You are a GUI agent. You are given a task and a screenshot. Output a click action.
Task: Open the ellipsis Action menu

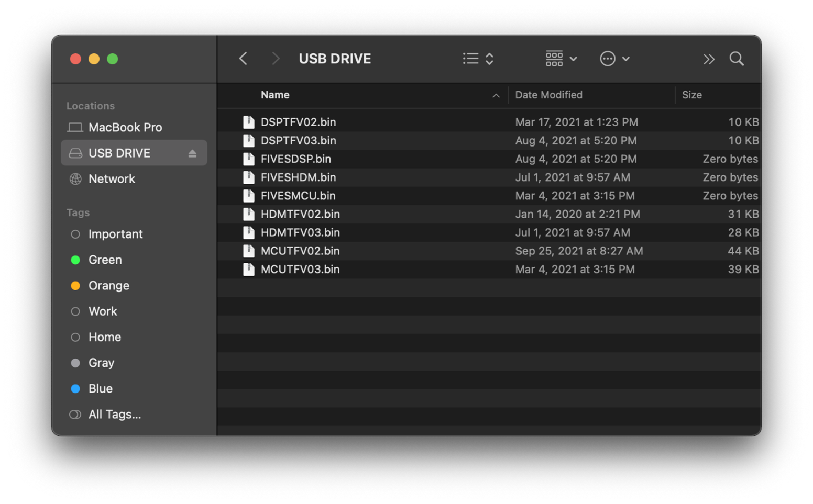[614, 59]
